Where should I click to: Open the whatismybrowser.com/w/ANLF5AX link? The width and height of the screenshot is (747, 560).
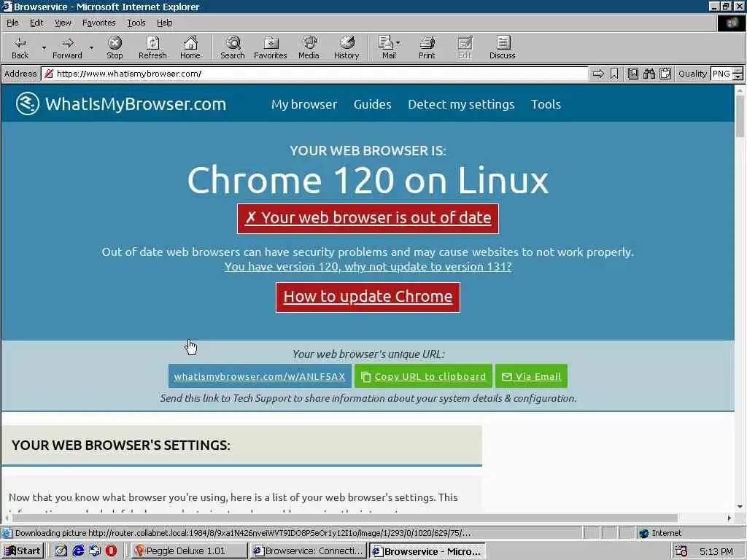click(260, 376)
